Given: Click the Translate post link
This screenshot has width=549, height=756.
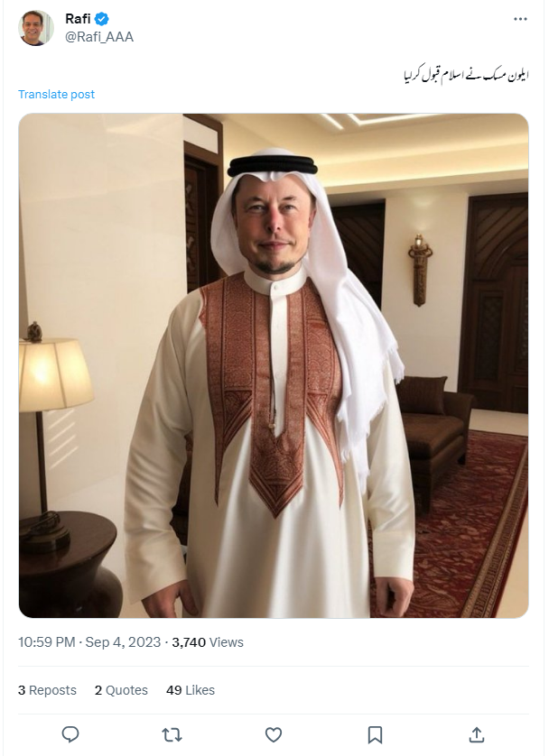Looking at the screenshot, I should [56, 95].
